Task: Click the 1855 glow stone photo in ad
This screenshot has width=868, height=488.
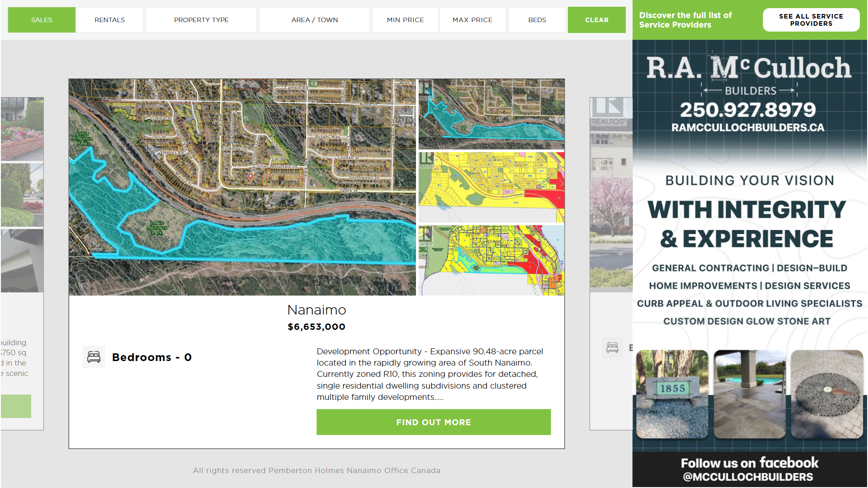Action: [672, 393]
